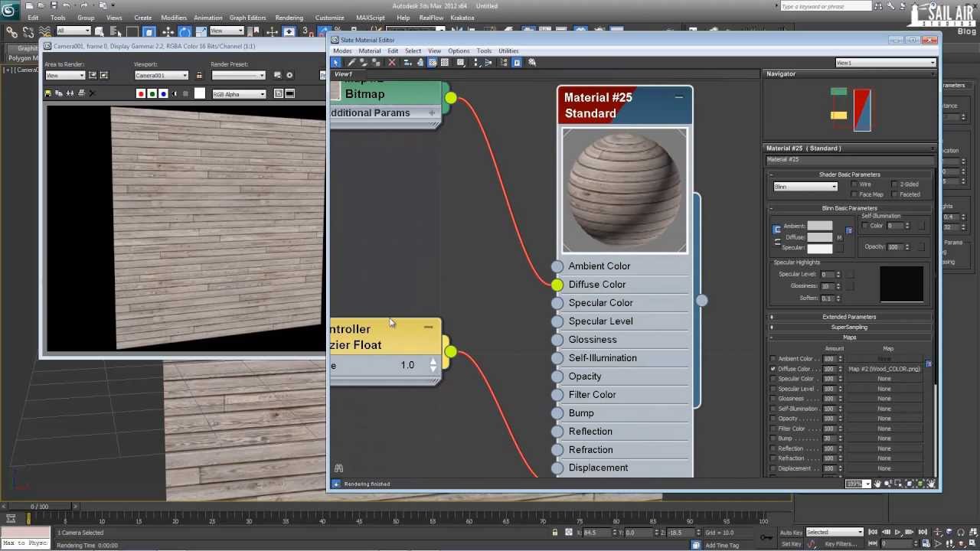Image resolution: width=980 pixels, height=551 pixels.
Task: Open the Modes menu in Slate editor
Action: pos(342,51)
